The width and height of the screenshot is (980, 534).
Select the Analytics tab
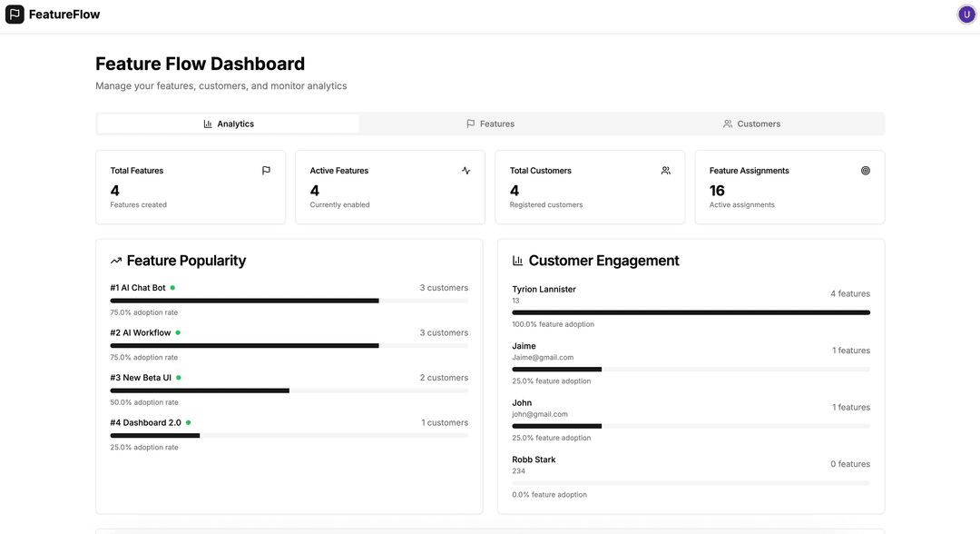(228, 123)
